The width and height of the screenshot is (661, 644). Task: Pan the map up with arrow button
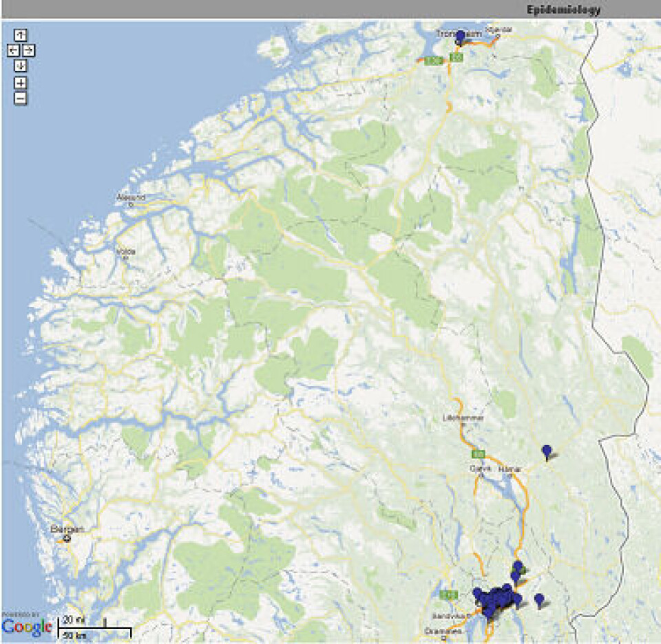(21, 35)
